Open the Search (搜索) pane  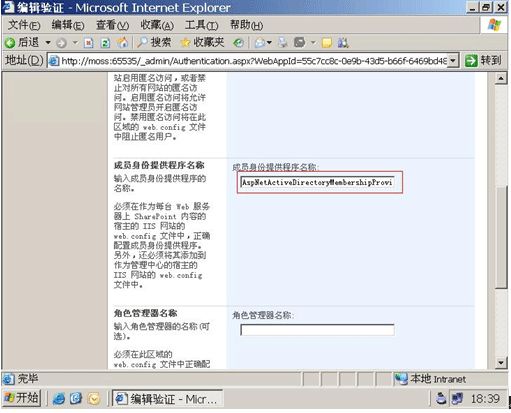tap(154, 42)
